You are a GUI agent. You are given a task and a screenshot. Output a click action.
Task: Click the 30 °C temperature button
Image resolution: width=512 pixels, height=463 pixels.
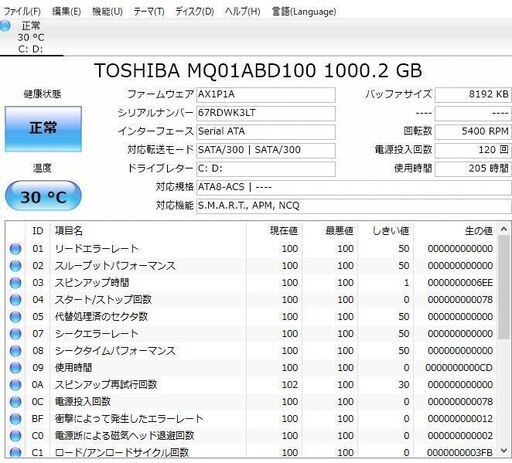43,196
